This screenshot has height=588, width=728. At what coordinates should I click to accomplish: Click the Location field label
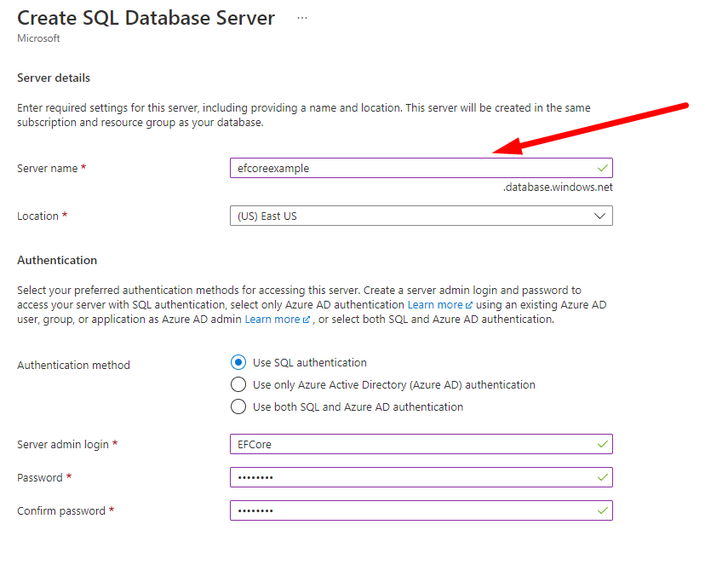[x=37, y=216]
